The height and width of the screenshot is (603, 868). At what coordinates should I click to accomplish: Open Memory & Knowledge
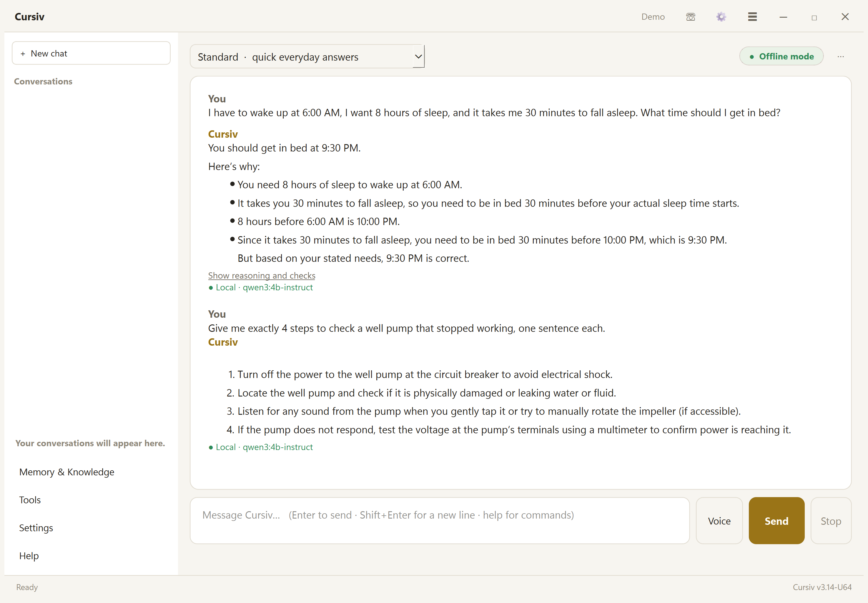(66, 472)
